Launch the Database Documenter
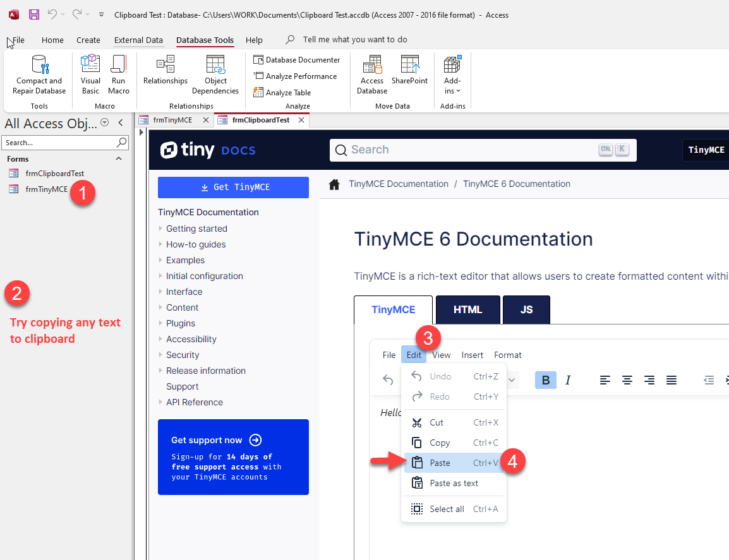The height and width of the screenshot is (560, 729). [297, 60]
